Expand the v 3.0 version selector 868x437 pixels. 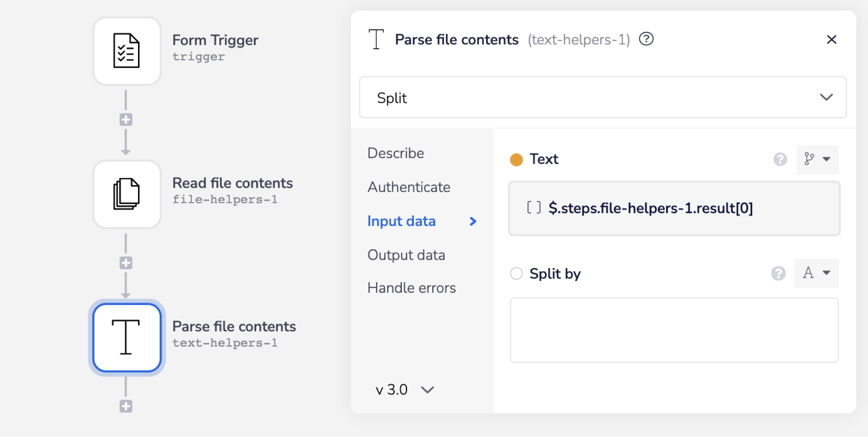tap(404, 390)
